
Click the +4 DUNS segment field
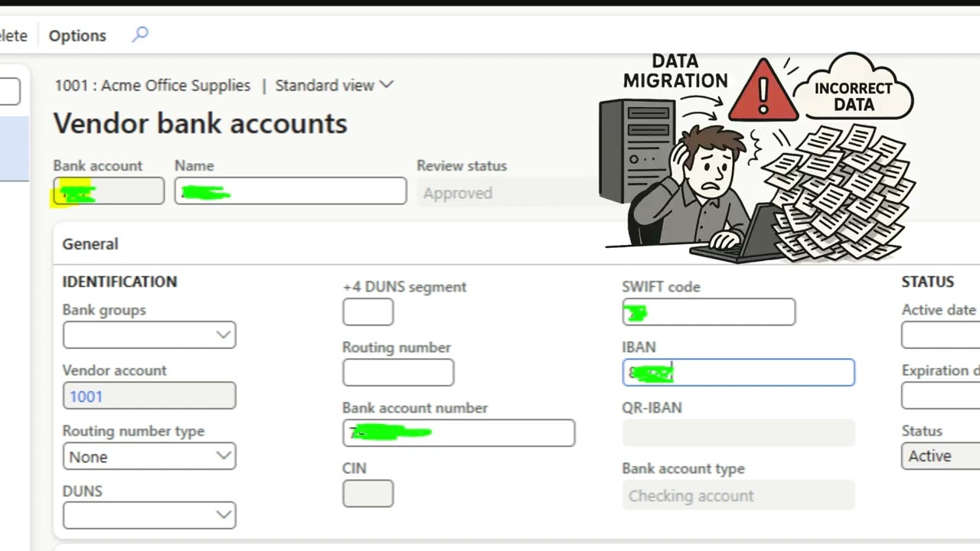coord(368,312)
